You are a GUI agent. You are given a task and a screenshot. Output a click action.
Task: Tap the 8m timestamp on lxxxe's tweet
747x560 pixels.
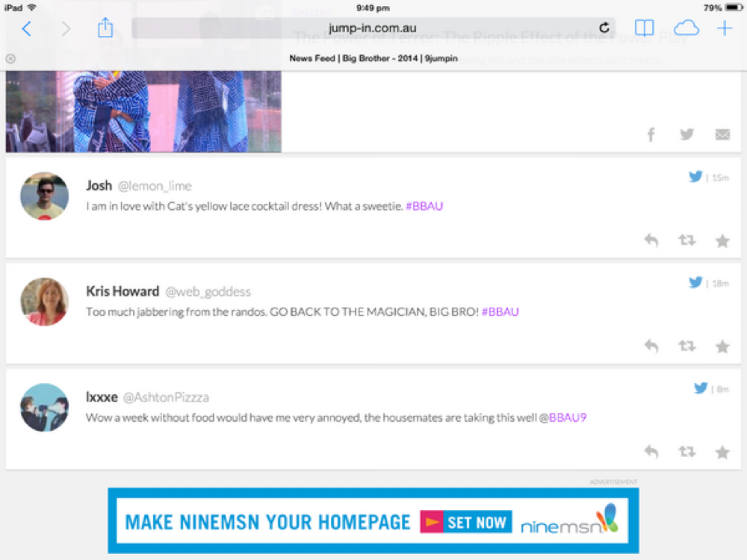pyautogui.click(x=722, y=389)
